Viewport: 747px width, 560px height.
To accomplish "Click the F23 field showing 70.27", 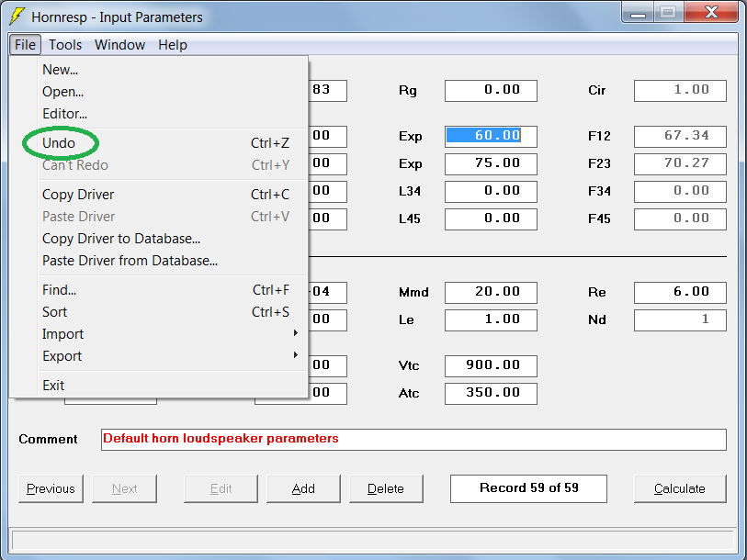I will point(680,163).
